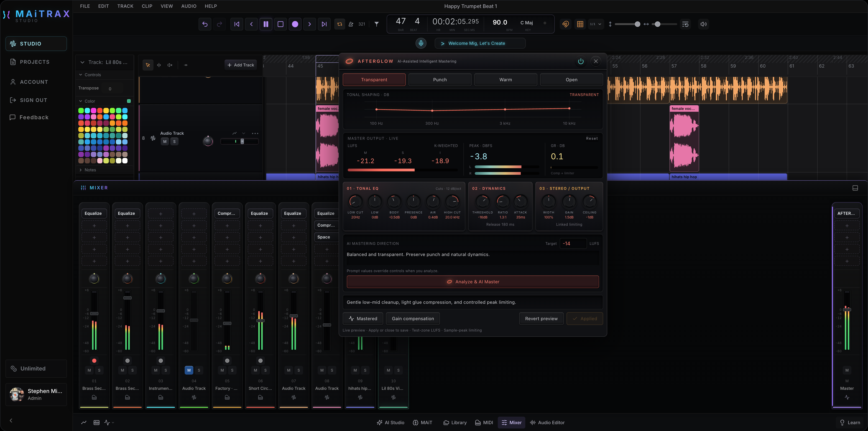
Task: Open the AUDIO menu
Action: coord(189,6)
